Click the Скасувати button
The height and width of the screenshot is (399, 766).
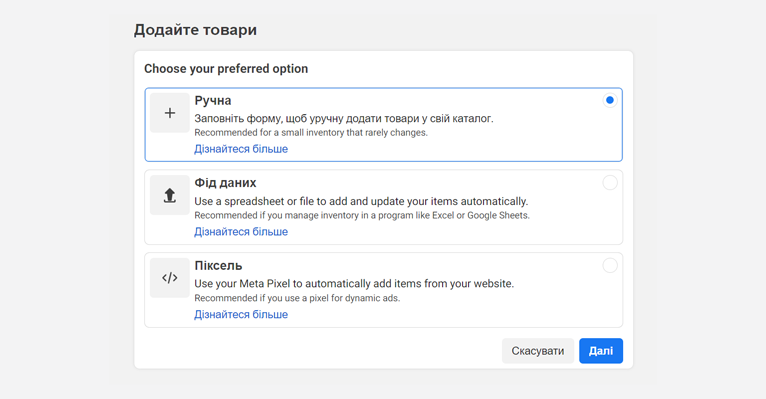pyautogui.click(x=538, y=351)
